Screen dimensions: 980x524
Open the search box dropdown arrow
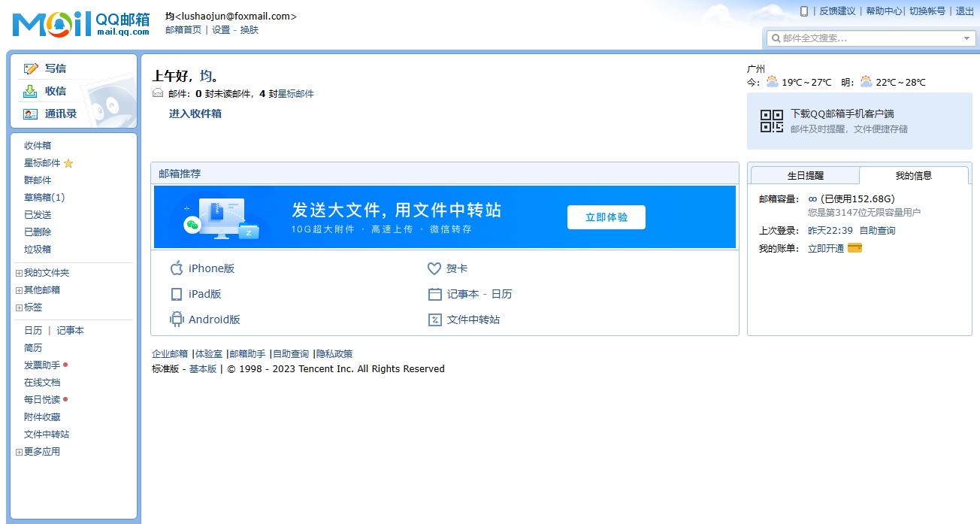pos(966,38)
